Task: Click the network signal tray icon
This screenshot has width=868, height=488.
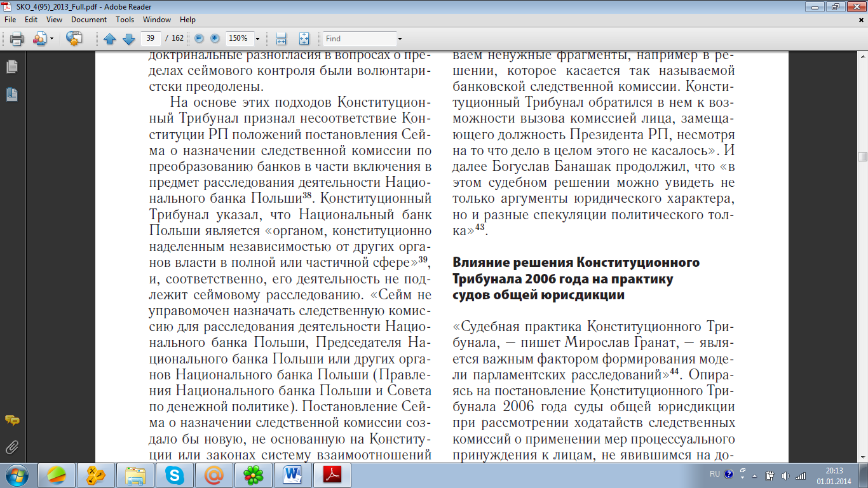Action: point(802,475)
